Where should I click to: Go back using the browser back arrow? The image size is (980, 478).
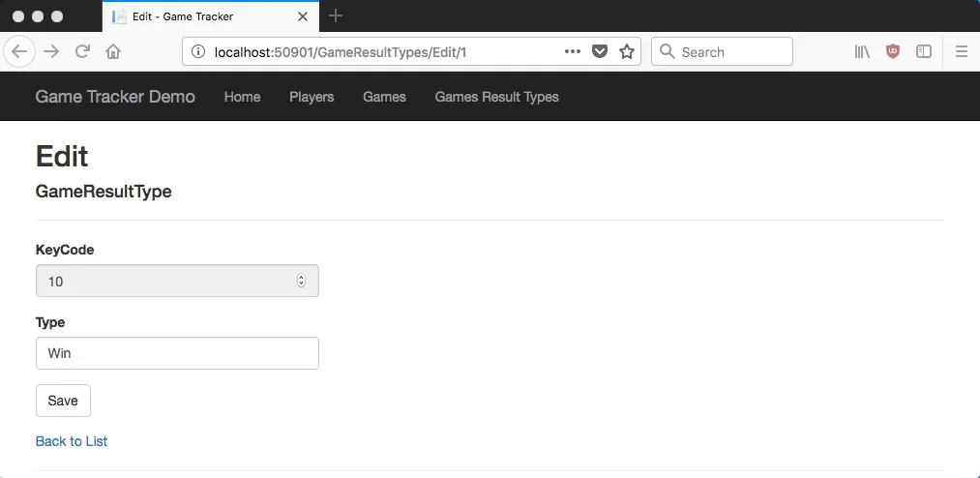click(19, 52)
